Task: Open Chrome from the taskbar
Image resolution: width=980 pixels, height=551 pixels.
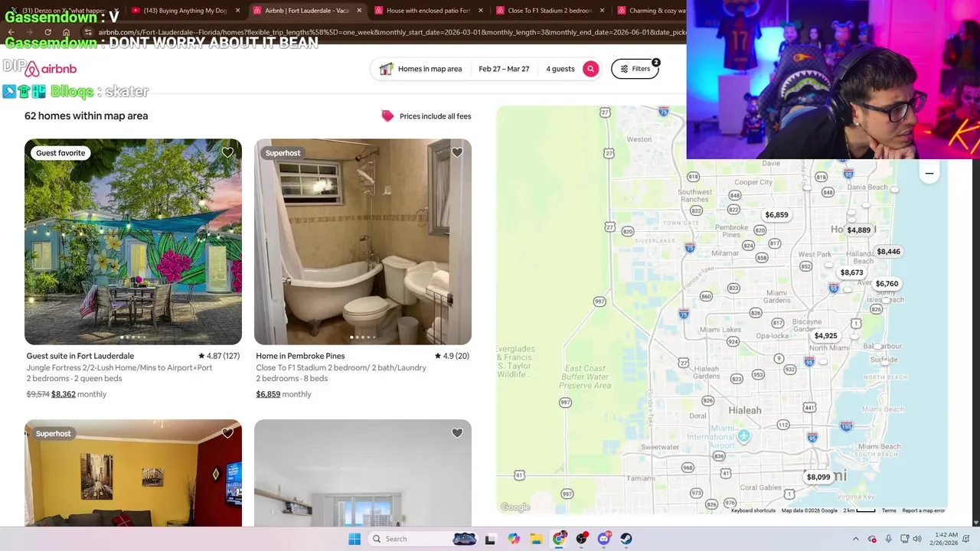Action: [x=560, y=539]
